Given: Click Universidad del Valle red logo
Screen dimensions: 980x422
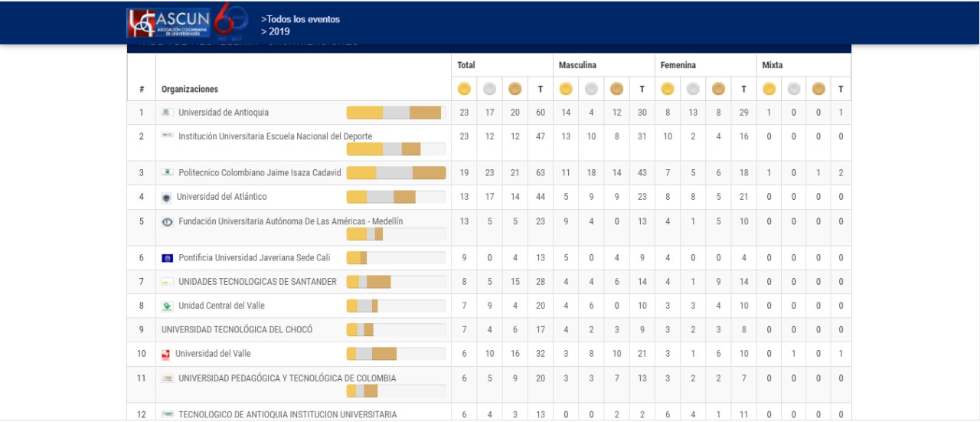Looking at the screenshot, I should 165,354.
